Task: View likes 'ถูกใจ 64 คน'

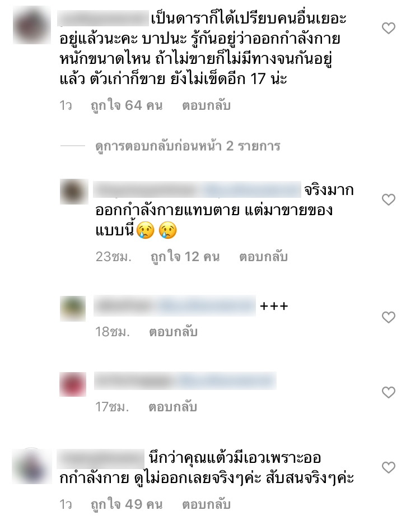Action: [x=127, y=105]
